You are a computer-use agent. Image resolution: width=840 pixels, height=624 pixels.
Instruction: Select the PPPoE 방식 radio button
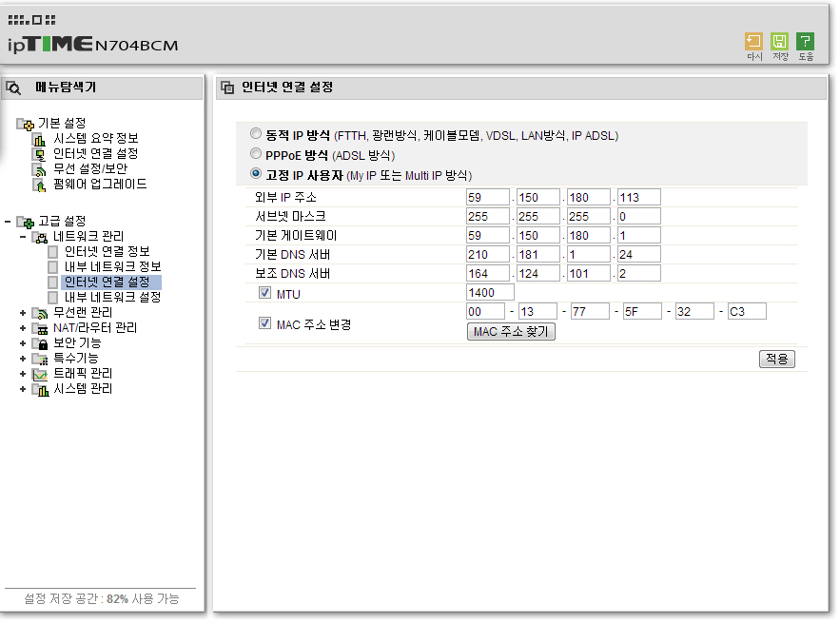tap(256, 154)
